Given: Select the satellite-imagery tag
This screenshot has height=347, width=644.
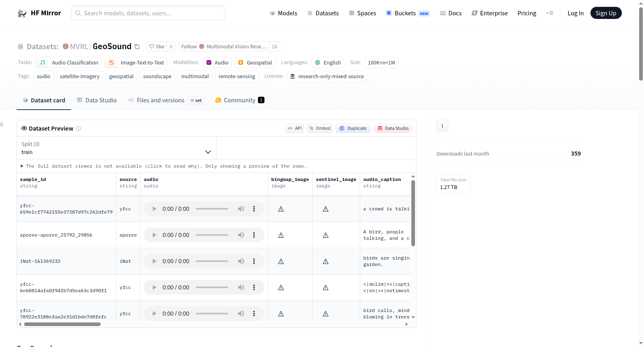Looking at the screenshot, I should click(80, 76).
